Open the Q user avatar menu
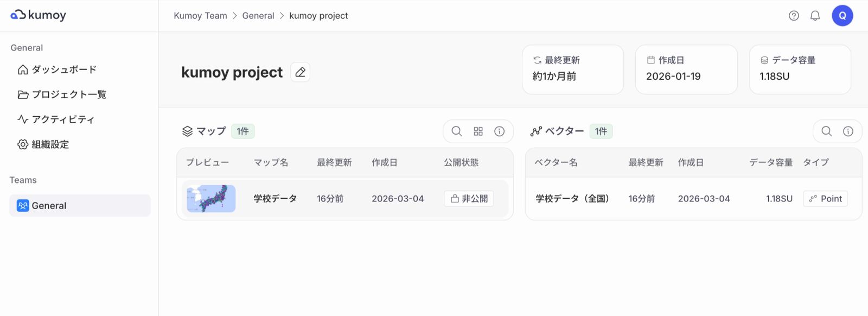This screenshot has width=868, height=316. pyautogui.click(x=843, y=16)
